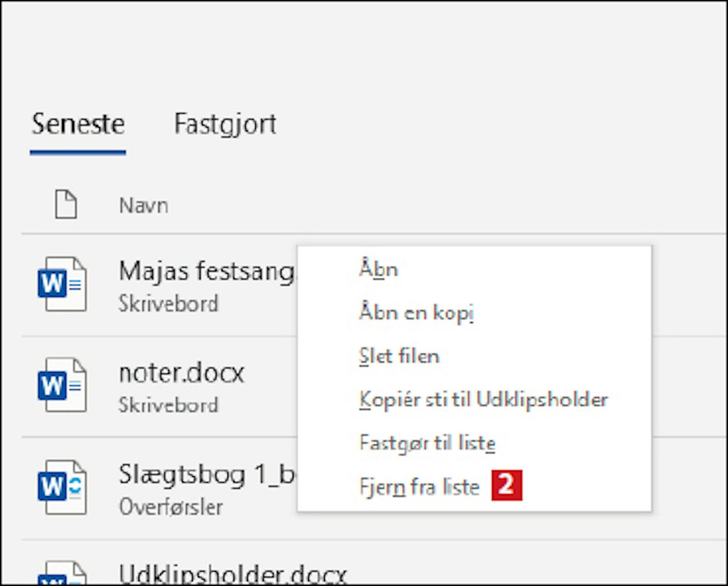Select Kopiér sti til Udklipsholder
Image resolution: width=728 pixels, height=586 pixels.
[483, 400]
